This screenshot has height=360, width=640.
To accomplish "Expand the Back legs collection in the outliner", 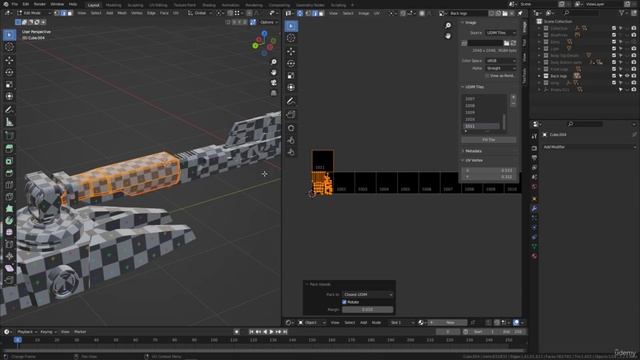I will (x=539, y=76).
